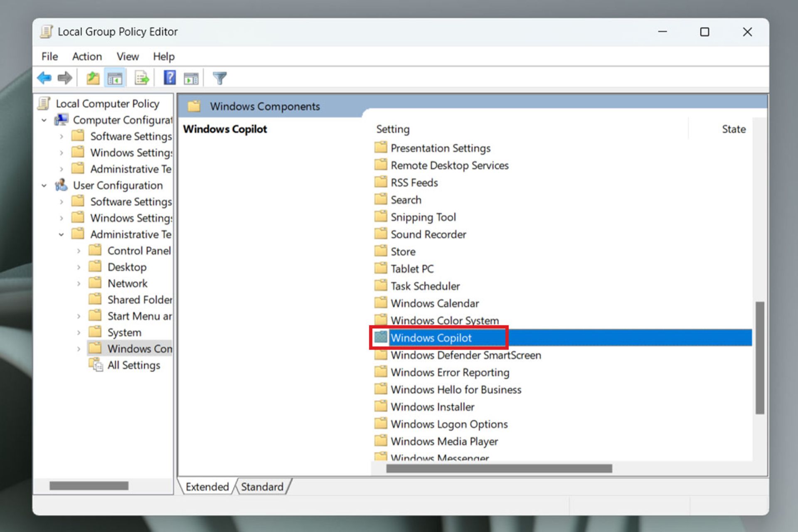Switch to the Extended tab
798x532 pixels.
pos(207,487)
